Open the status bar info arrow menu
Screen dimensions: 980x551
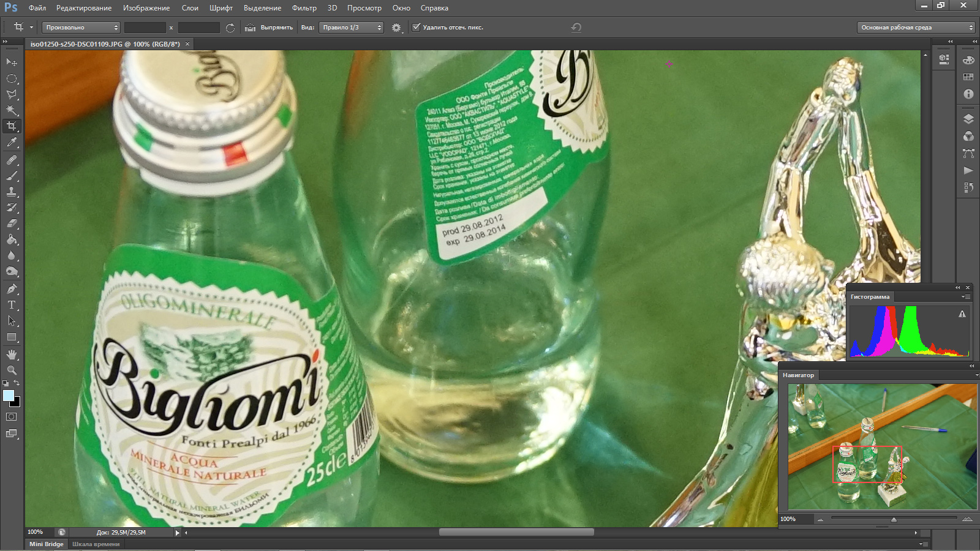(x=178, y=533)
